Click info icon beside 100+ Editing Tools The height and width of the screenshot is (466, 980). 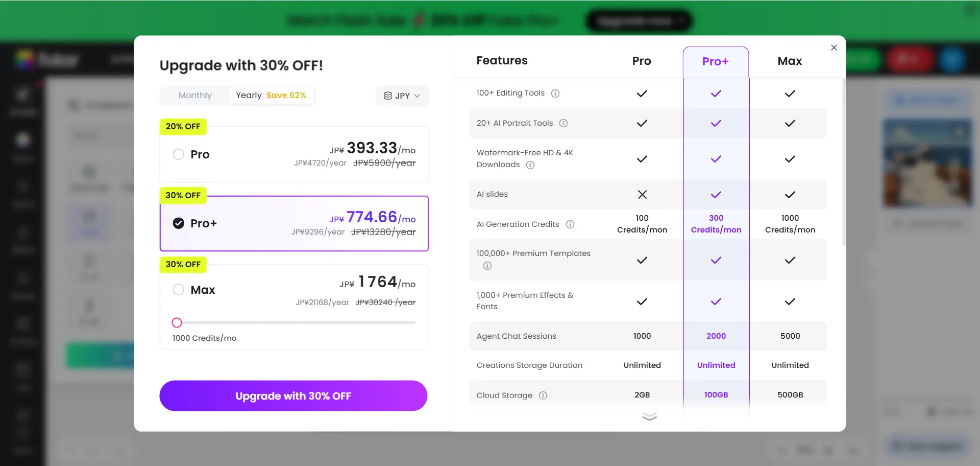(555, 94)
